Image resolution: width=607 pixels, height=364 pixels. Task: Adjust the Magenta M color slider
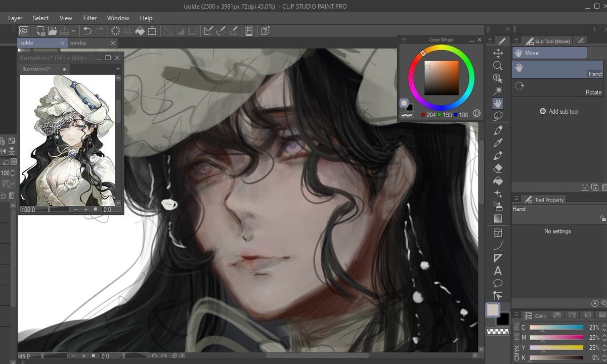point(556,338)
